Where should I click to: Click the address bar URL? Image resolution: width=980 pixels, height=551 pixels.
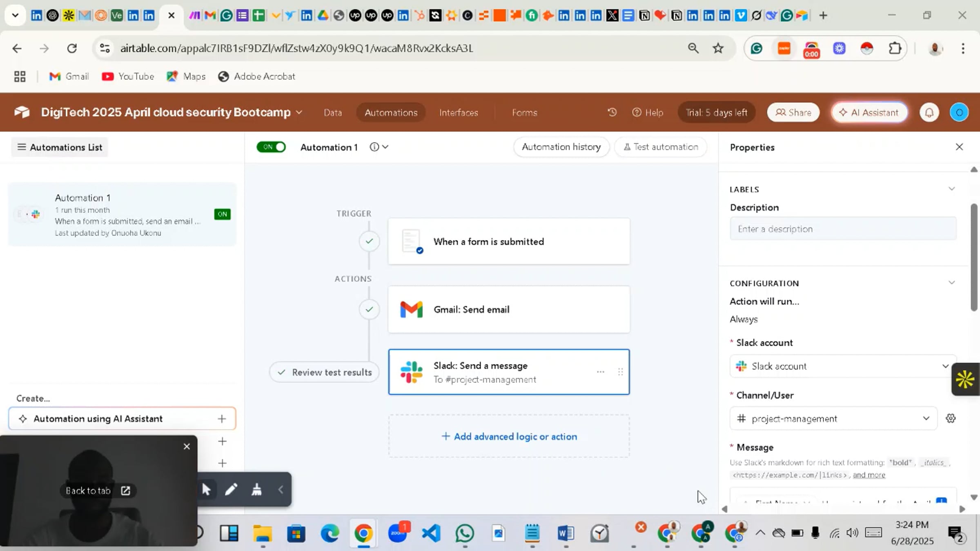tap(296, 49)
